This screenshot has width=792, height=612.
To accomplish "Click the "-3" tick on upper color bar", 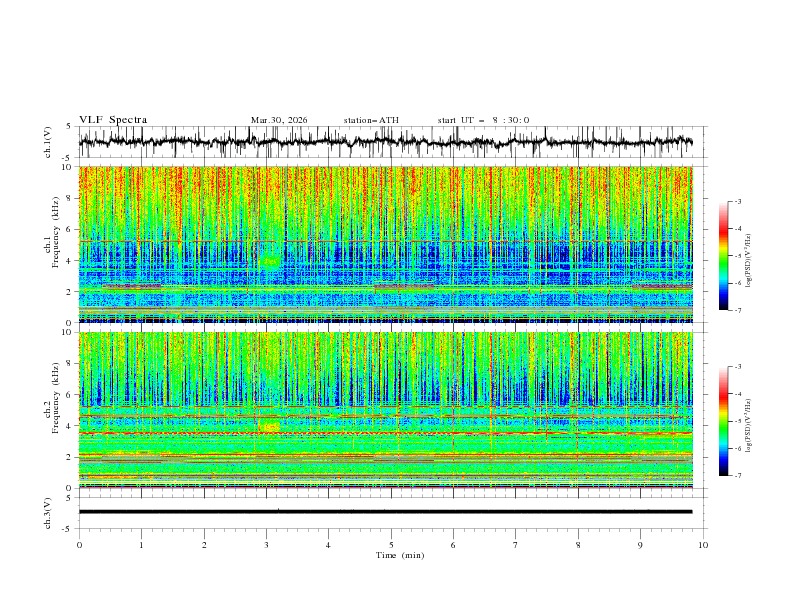I will pos(737,201).
